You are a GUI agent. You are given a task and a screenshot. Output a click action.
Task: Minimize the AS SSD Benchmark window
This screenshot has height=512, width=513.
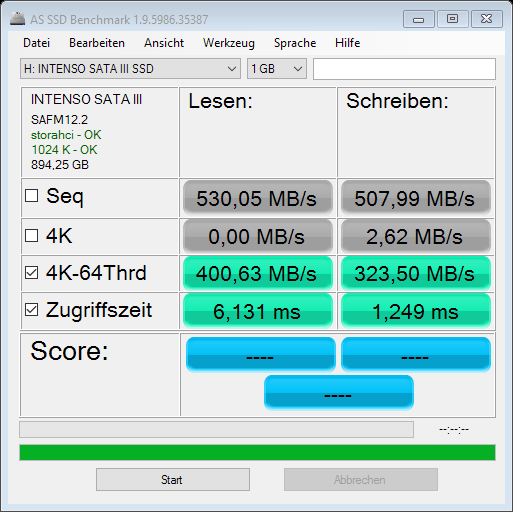pyautogui.click(x=418, y=19)
